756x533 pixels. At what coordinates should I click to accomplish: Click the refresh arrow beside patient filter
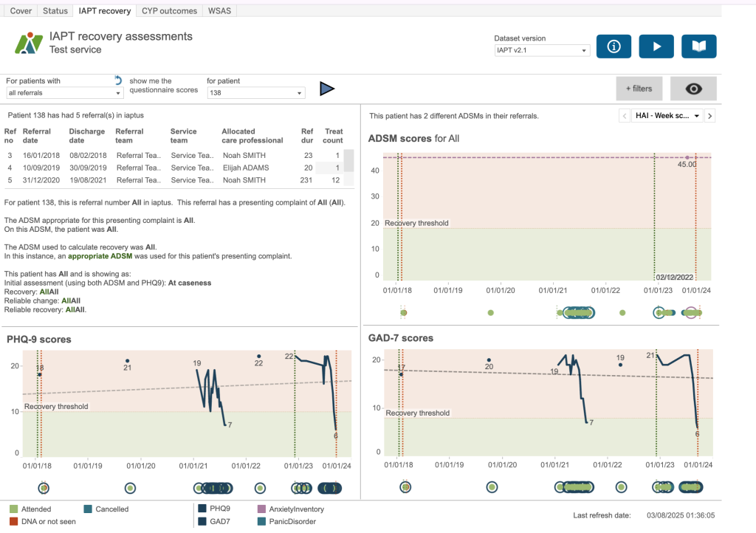pos(117,80)
